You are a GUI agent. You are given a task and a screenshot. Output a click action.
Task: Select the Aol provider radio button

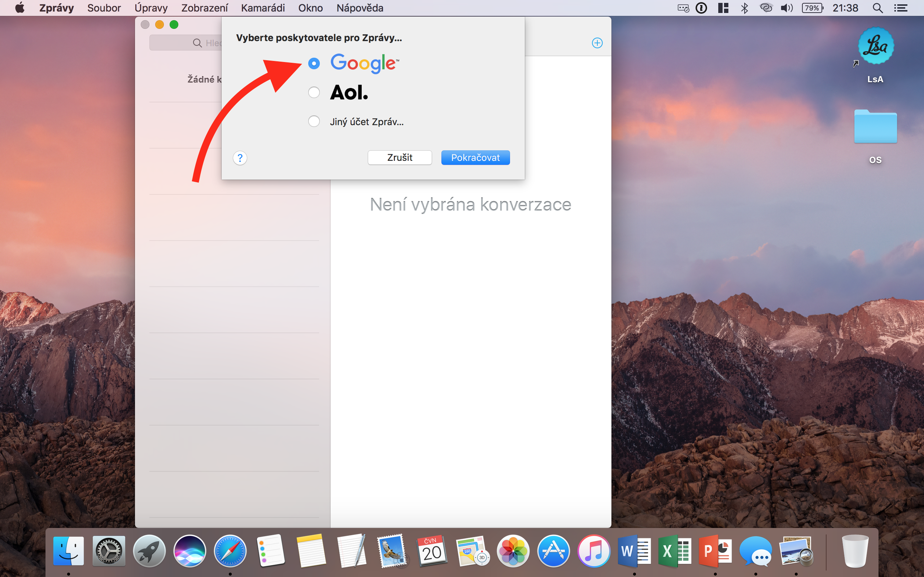click(314, 92)
